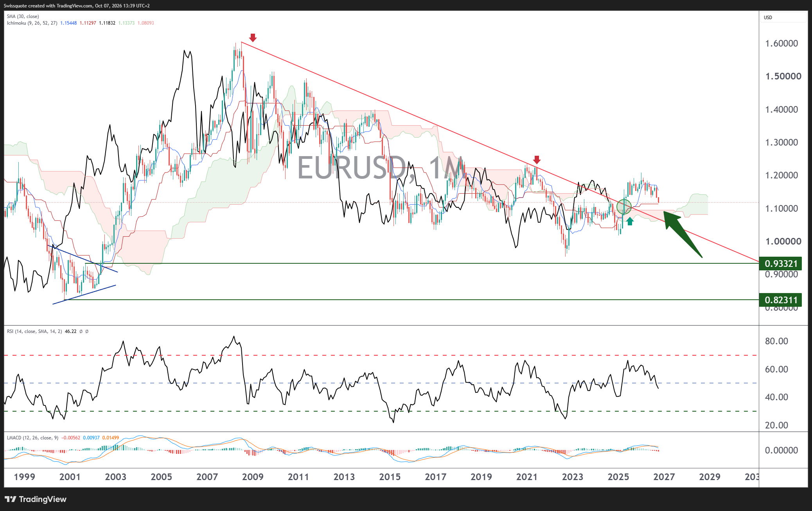Click the orange LMACD value 0.01499
Viewport: 812px width, 511px height.
pos(111,438)
